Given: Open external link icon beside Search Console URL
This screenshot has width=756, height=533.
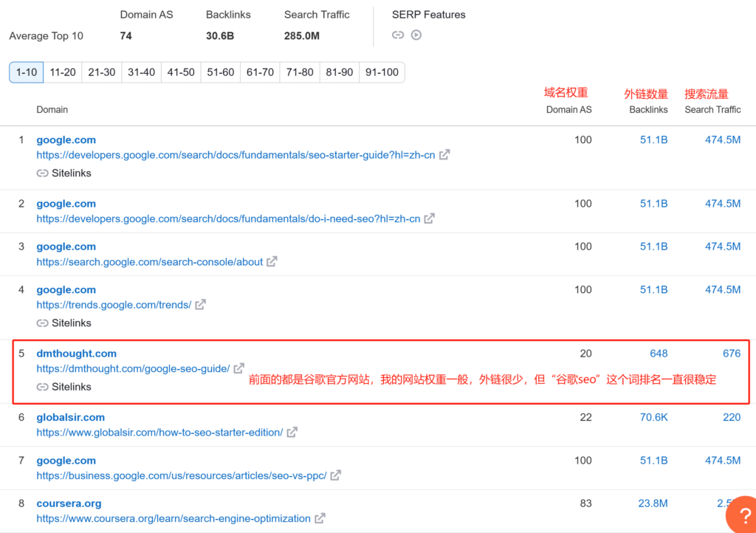Looking at the screenshot, I should point(272,261).
